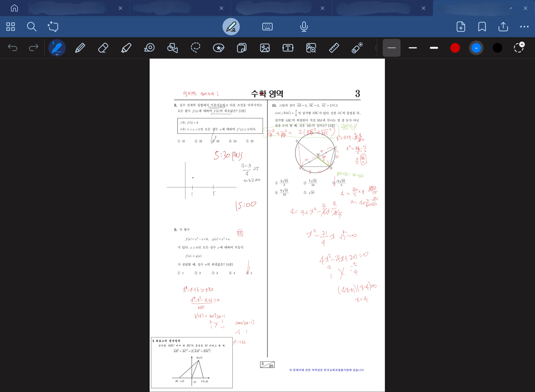Select the ruler tool
Viewport: 535px width, 392px height.
(x=334, y=48)
